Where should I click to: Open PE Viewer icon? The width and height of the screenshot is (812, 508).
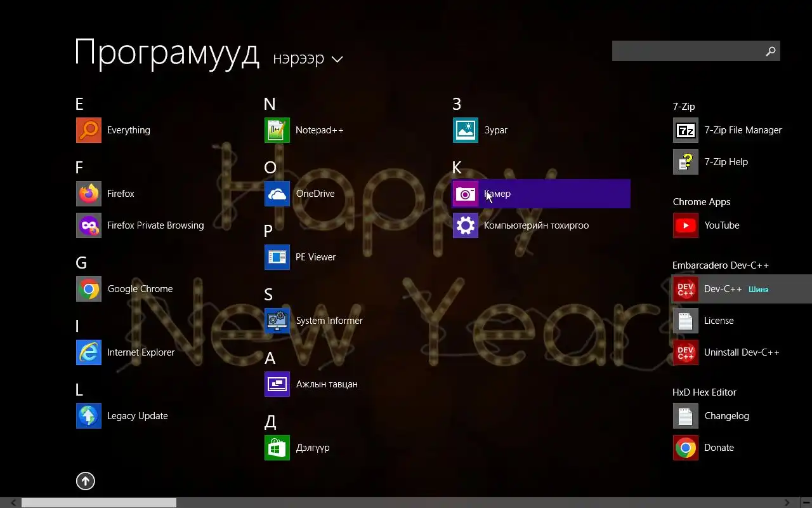277,257
